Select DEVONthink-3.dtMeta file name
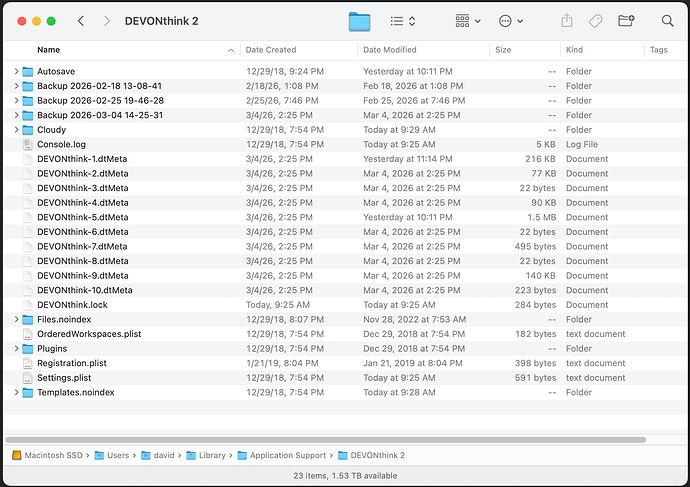 click(83, 188)
